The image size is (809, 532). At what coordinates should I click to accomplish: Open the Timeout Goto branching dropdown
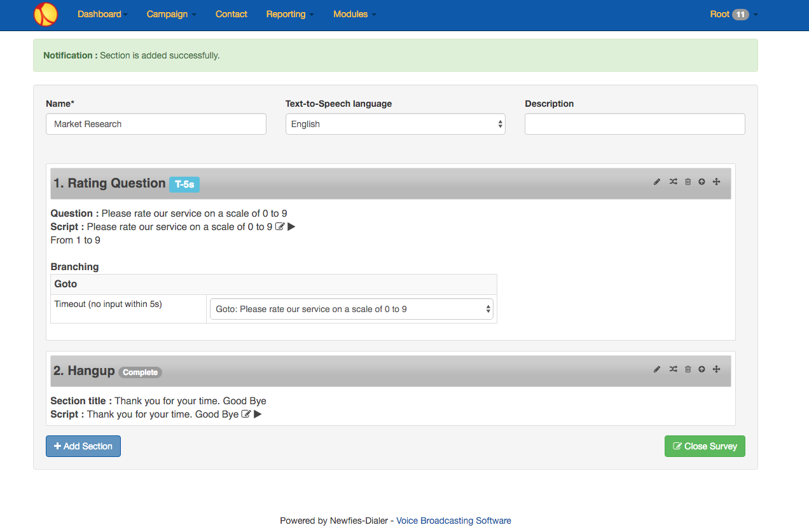click(351, 309)
